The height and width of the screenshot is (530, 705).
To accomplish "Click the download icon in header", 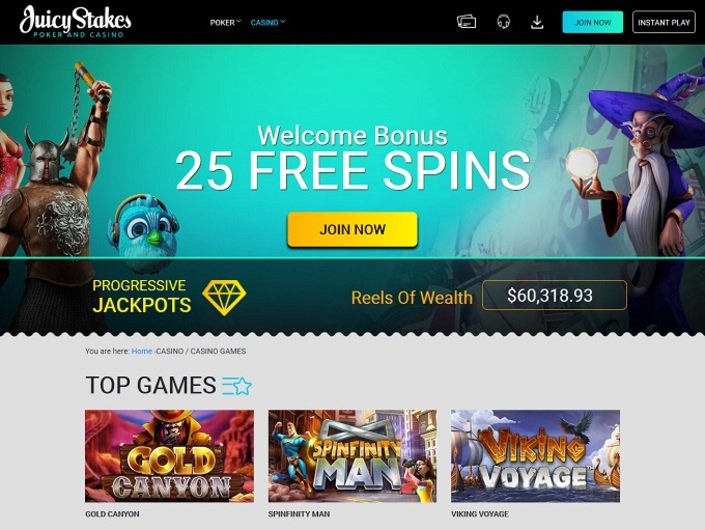I will pyautogui.click(x=537, y=22).
